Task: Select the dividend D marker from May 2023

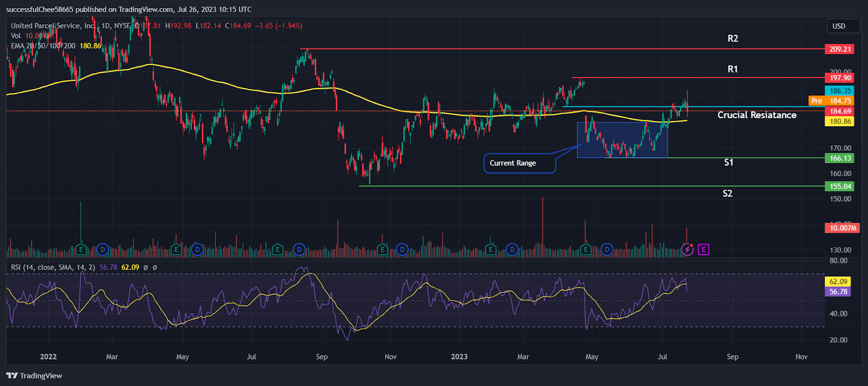Action: pyautogui.click(x=607, y=250)
